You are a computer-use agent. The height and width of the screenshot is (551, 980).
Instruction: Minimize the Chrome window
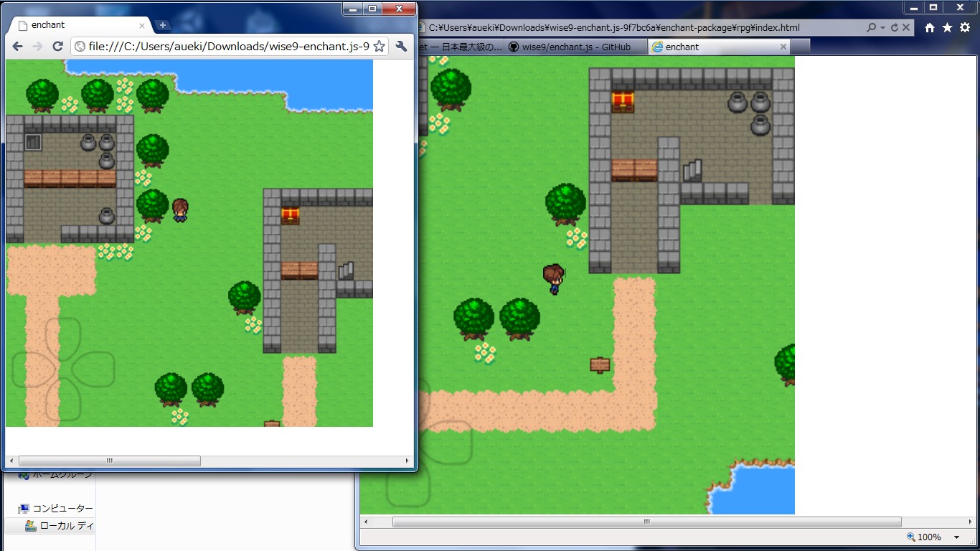point(352,9)
